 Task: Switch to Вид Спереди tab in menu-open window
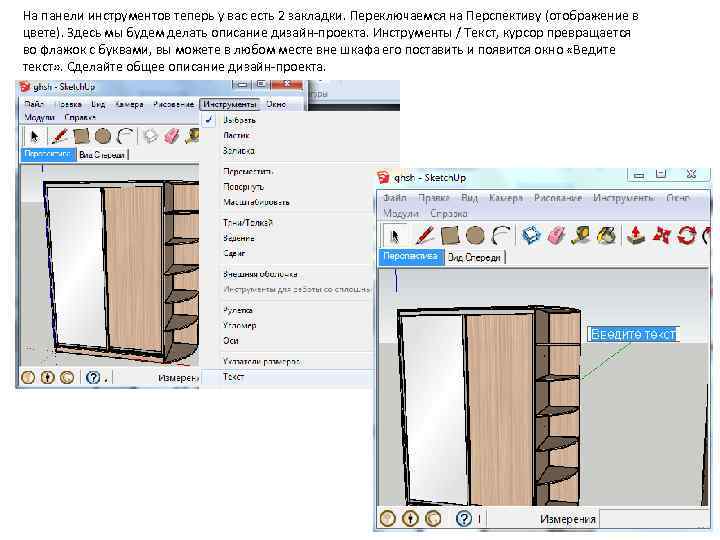point(101,155)
